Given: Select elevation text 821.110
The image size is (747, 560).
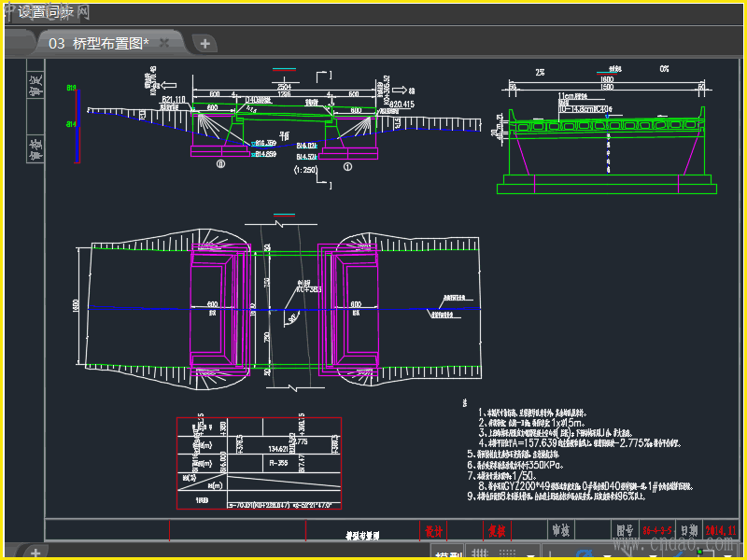Looking at the screenshot, I should tap(174, 100).
